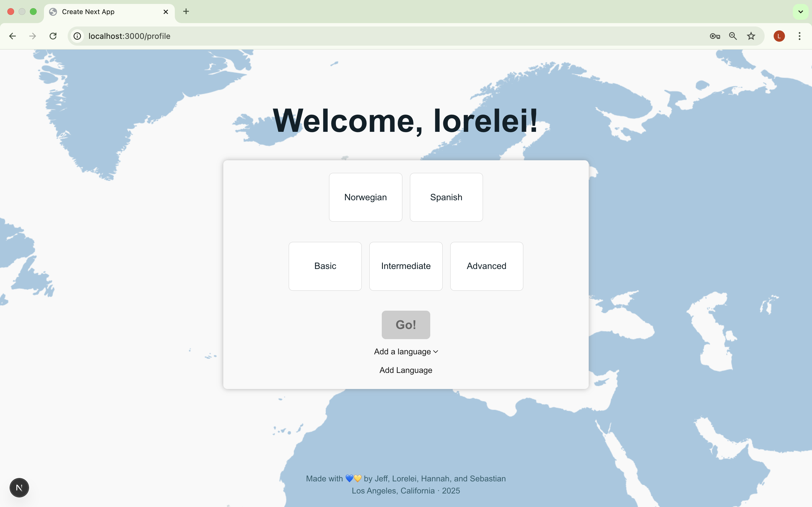Open the password manager key icon
Screen dimensions: 812x507
715,36
